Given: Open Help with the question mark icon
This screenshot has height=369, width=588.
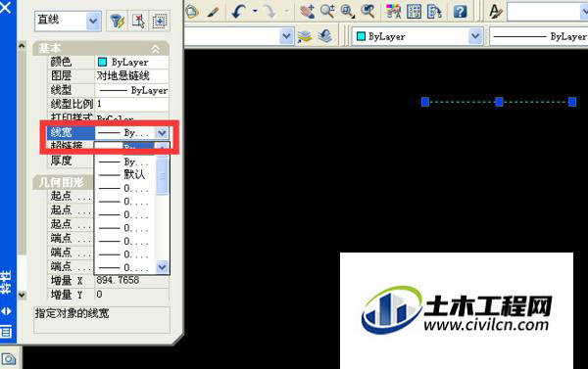Looking at the screenshot, I should pyautogui.click(x=460, y=11).
